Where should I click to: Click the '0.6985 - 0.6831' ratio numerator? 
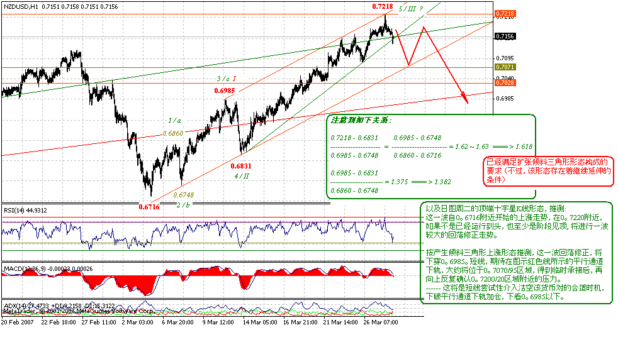pos(354,173)
